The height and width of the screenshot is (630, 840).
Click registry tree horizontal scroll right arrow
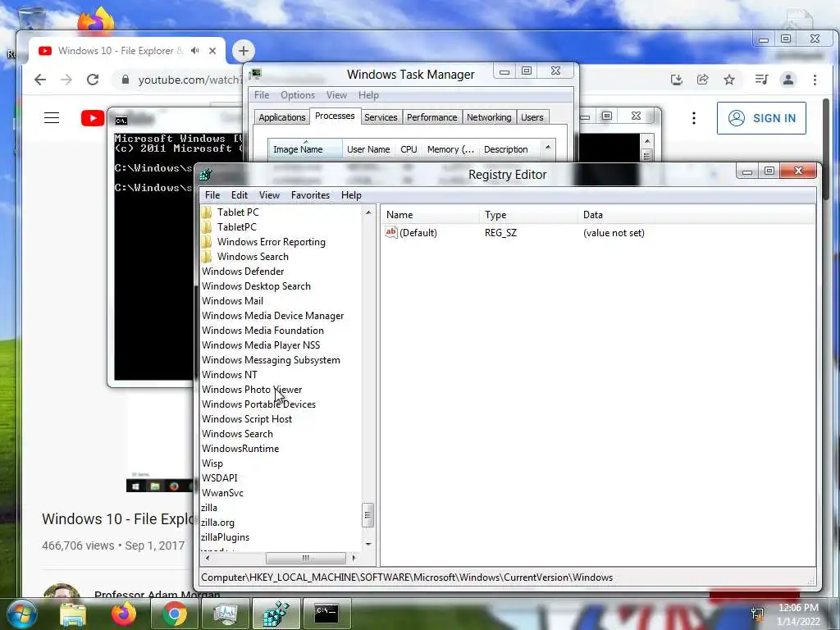(x=354, y=558)
